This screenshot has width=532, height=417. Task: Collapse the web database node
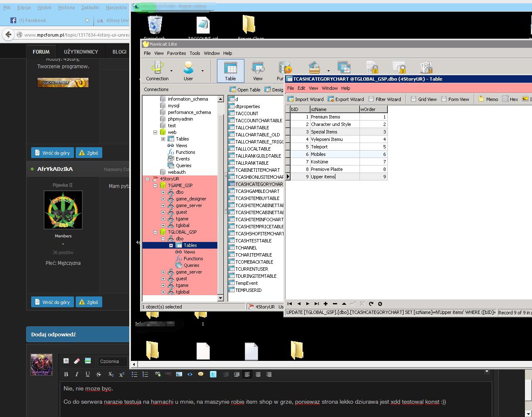pos(155,132)
